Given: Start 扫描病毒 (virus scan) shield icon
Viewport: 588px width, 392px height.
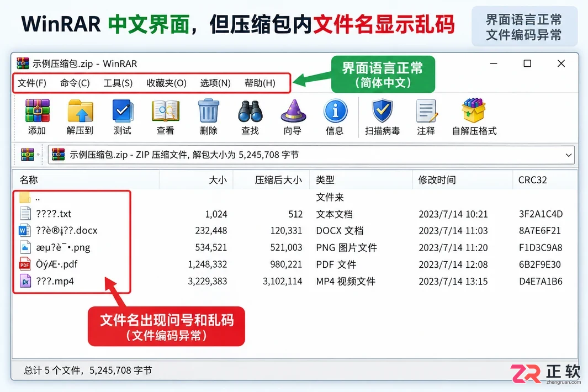Looking at the screenshot, I should 382,110.
